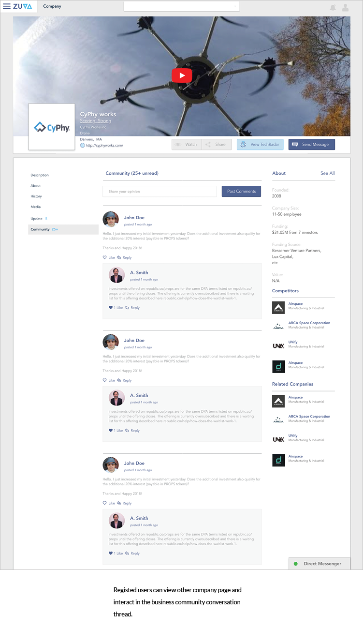Open UVify name under Competitors

[x=293, y=342]
